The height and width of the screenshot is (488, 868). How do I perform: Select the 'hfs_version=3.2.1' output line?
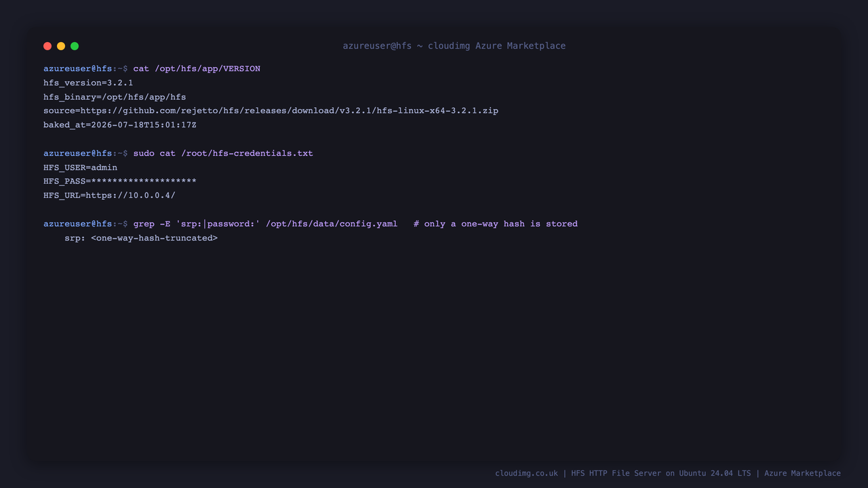(88, 83)
